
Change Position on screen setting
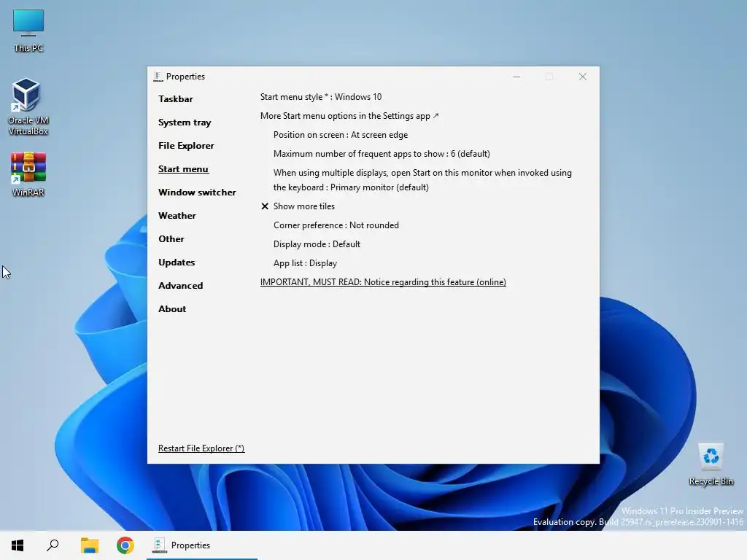pos(341,135)
